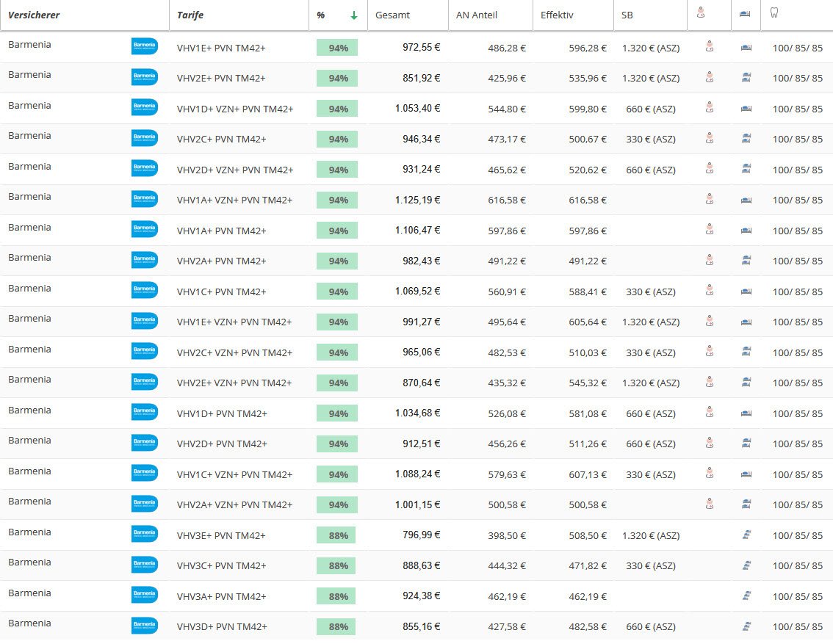Image resolution: width=833 pixels, height=644 pixels.
Task: Sort by the Versicherer column header
Action: coord(34,15)
